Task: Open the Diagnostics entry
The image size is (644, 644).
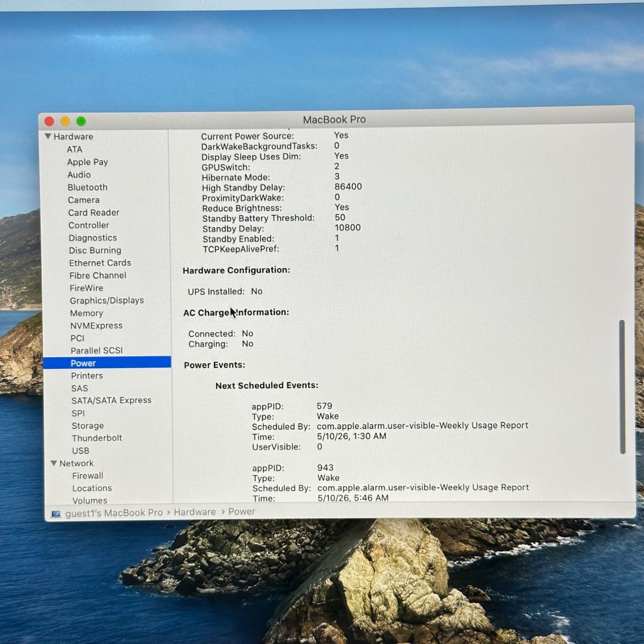Action: pos(93,238)
